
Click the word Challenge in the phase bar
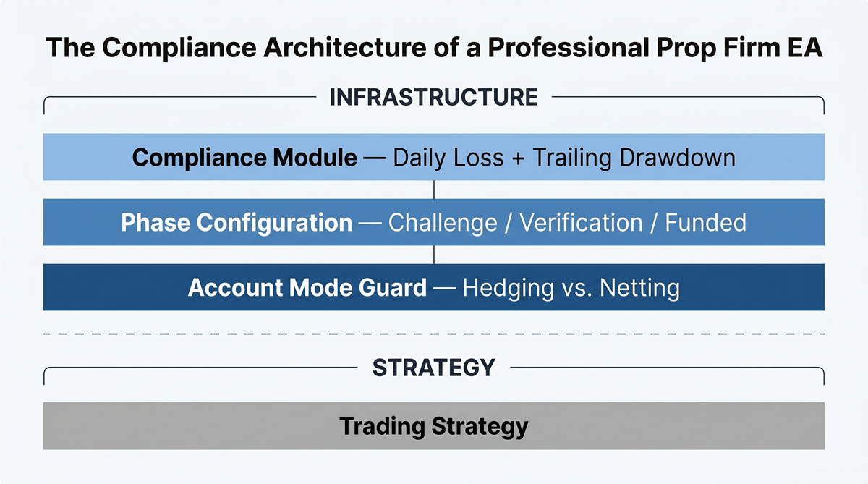coord(442,223)
